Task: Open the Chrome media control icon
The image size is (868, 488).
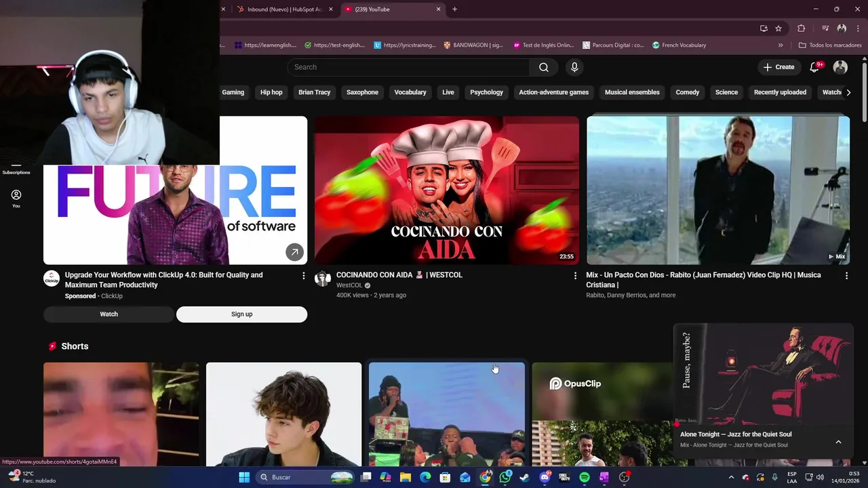Action: (x=825, y=28)
